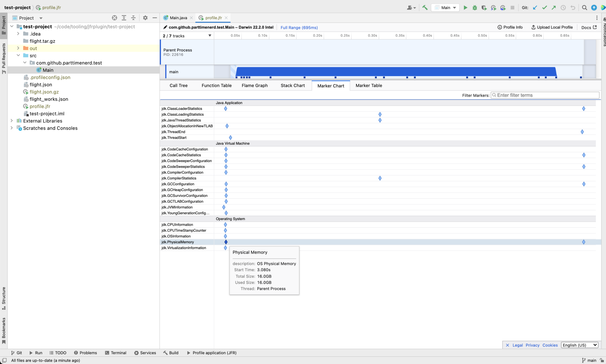Click the Git push arrow icon
606x364 pixels.
(x=554, y=8)
